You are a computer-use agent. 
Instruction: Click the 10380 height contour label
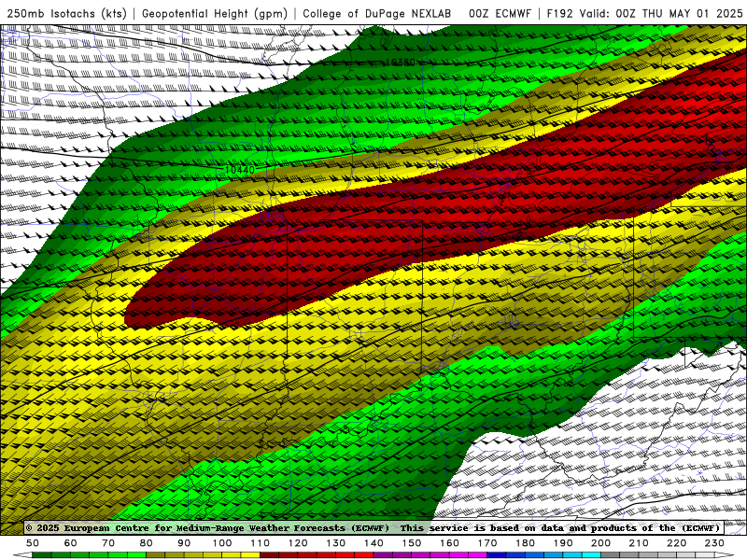[401, 62]
